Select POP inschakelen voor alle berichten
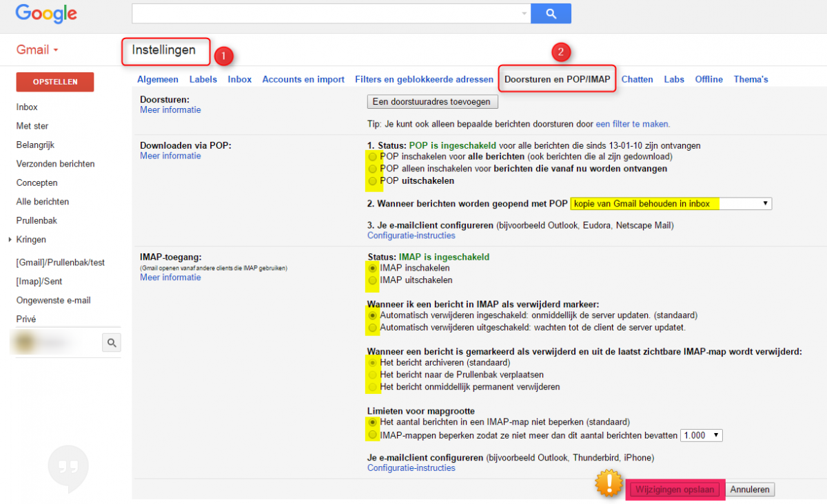 pos(373,157)
